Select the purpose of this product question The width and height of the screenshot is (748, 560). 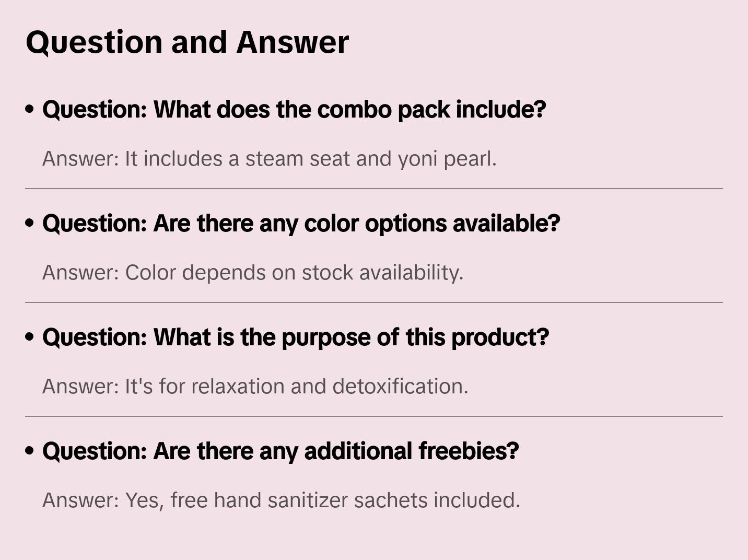pyautogui.click(x=296, y=337)
